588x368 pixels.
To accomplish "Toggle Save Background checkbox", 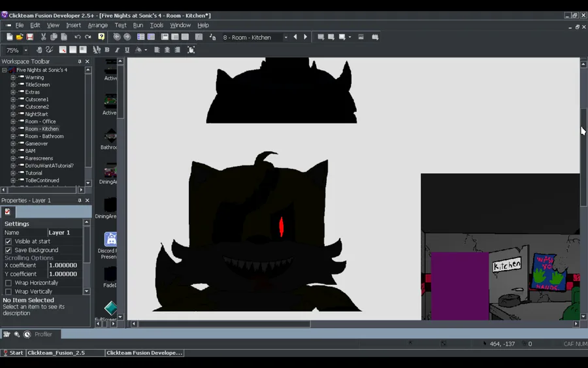I will coord(8,250).
